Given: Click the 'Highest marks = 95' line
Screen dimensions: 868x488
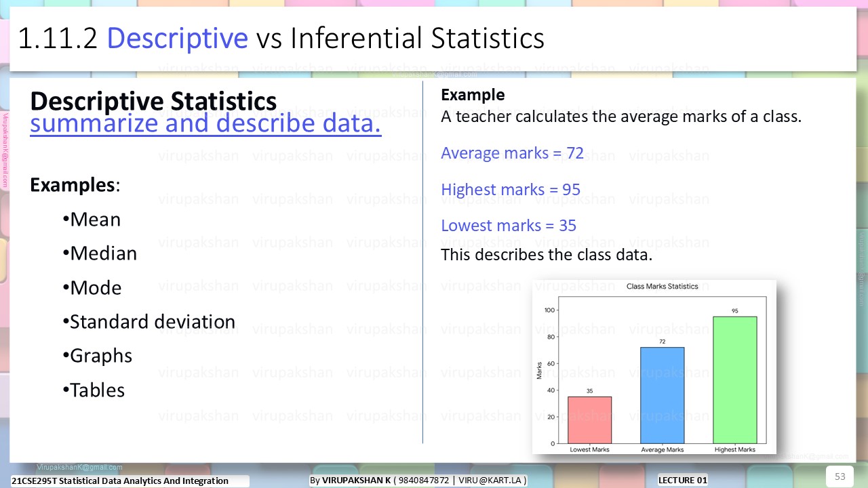Looking at the screenshot, I should pos(511,189).
